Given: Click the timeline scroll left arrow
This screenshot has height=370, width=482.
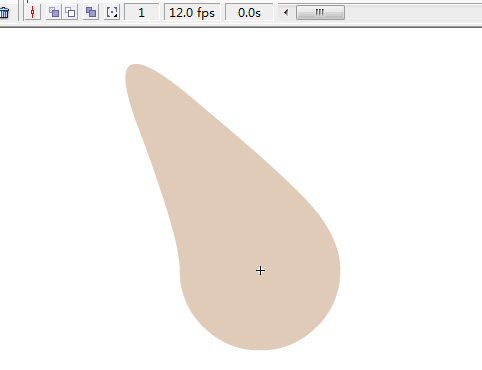Looking at the screenshot, I should point(286,13).
